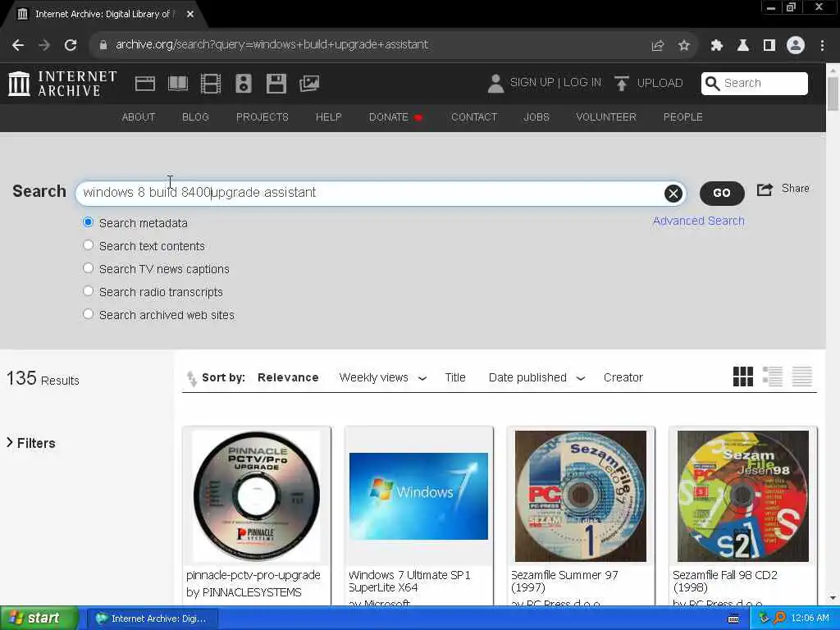Open Windows 7 Ultimate SP1 thumbnail
Viewport: 840px width, 630px height.
pos(418,496)
